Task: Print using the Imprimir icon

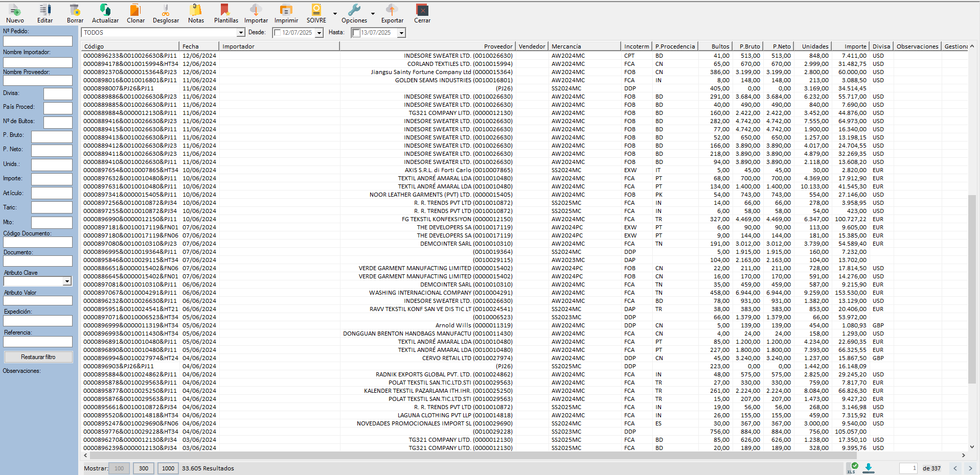Action: point(286,11)
